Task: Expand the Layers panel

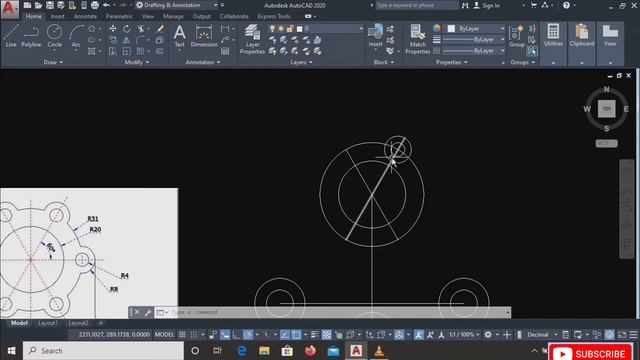Action: (301, 62)
